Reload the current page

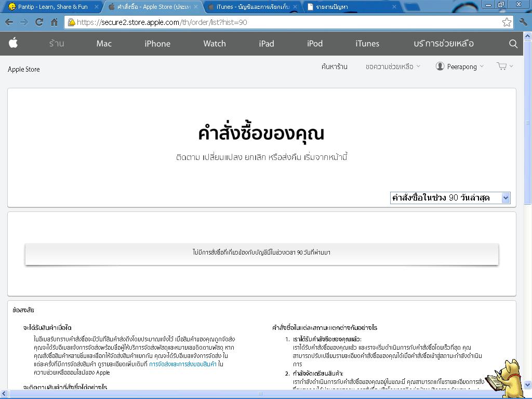tap(39, 22)
